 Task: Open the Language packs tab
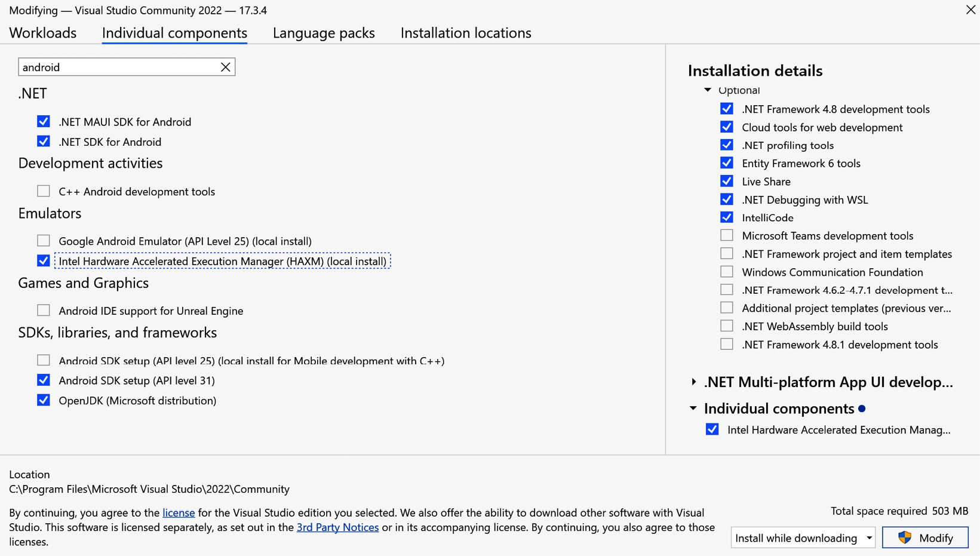(x=324, y=33)
